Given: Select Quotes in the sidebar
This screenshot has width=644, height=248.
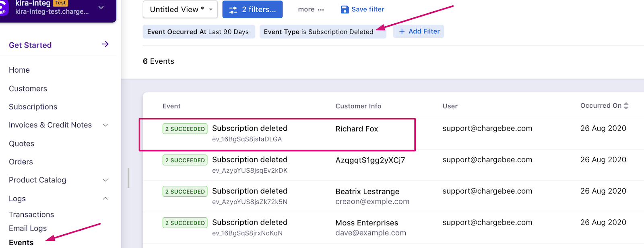Looking at the screenshot, I should tap(21, 144).
